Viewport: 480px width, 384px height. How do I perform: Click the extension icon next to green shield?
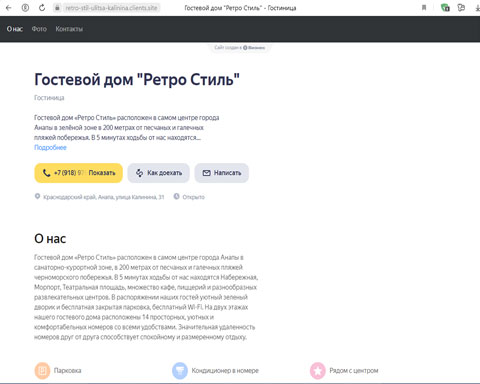pyautogui.click(x=461, y=8)
